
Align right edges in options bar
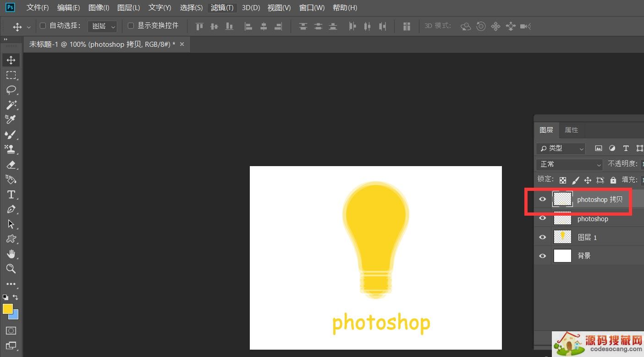coord(278,26)
